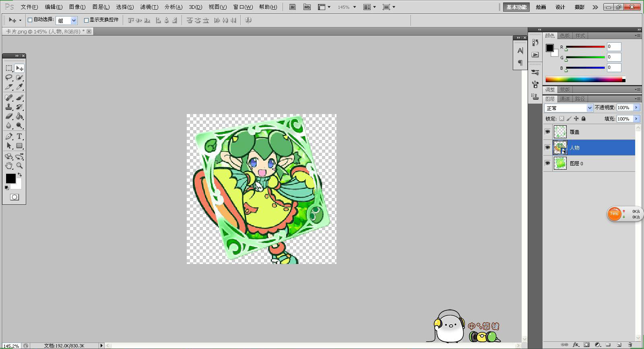Hide the 人物 layer

click(547, 147)
